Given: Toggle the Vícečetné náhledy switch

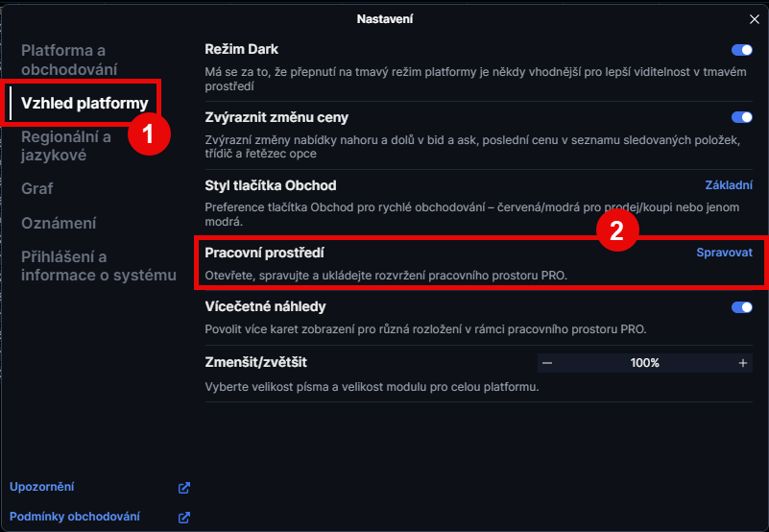Looking at the screenshot, I should [x=741, y=307].
